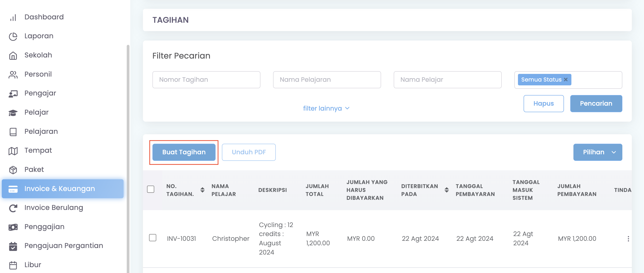This screenshot has width=644, height=273.
Task: Click the Pelajar graduation cap icon
Action: [x=13, y=113]
